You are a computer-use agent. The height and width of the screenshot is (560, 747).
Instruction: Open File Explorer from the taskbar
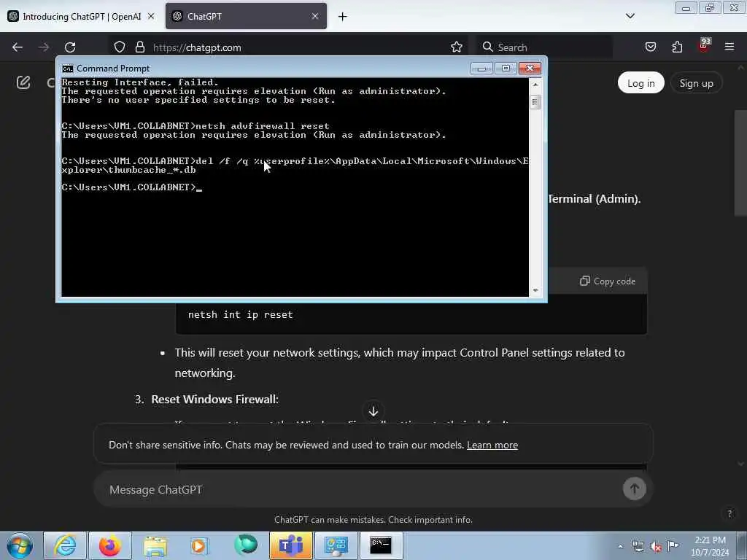[155, 545]
